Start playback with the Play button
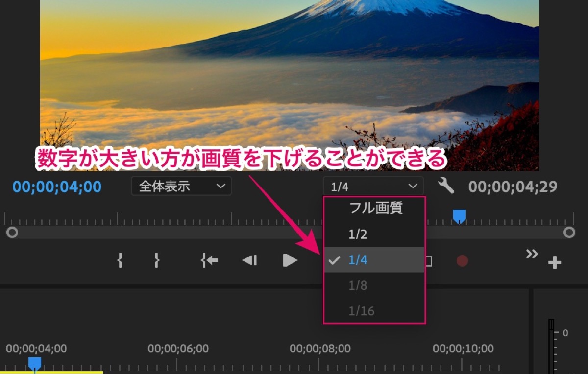This screenshot has height=374, width=588. tap(290, 260)
